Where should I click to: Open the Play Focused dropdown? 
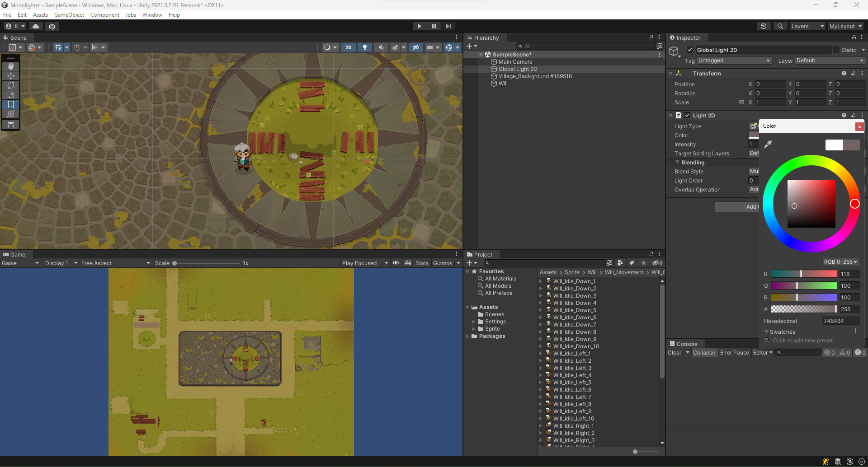[x=365, y=263]
